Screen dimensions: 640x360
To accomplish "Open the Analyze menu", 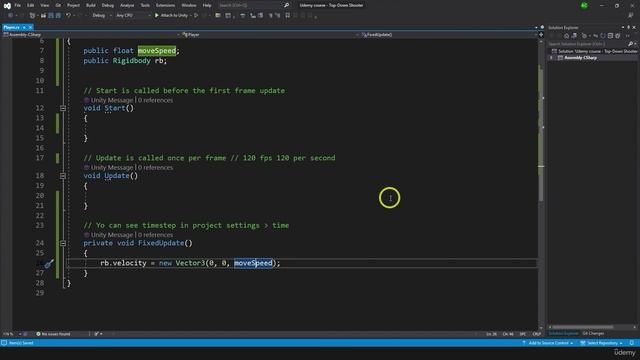I will point(127,5).
